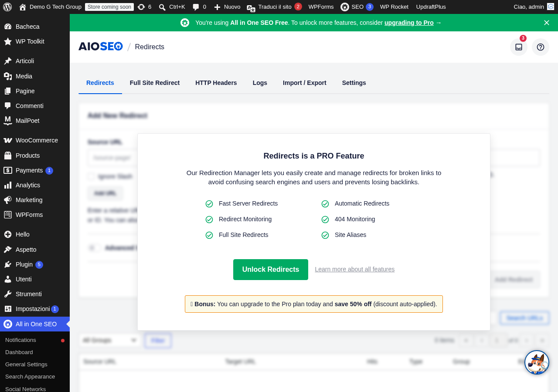Open Media library in sidebar
558x392 pixels.
(35, 76)
